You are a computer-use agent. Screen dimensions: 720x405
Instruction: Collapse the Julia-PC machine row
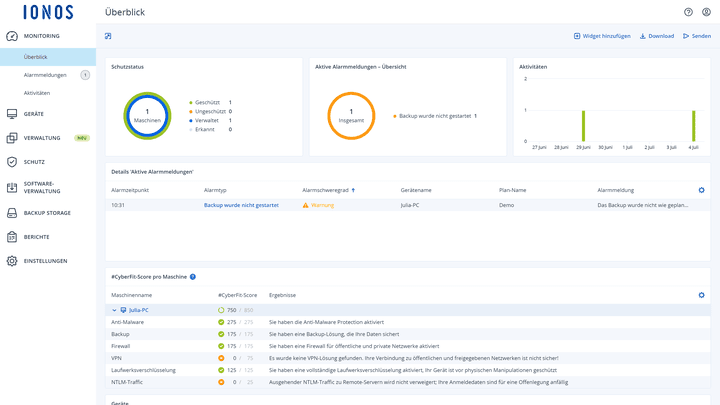click(x=115, y=310)
